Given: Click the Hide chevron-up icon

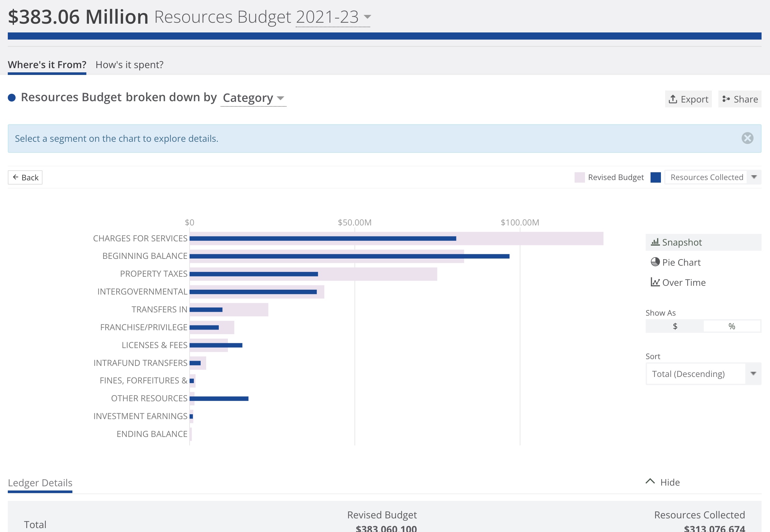Looking at the screenshot, I should tap(650, 481).
